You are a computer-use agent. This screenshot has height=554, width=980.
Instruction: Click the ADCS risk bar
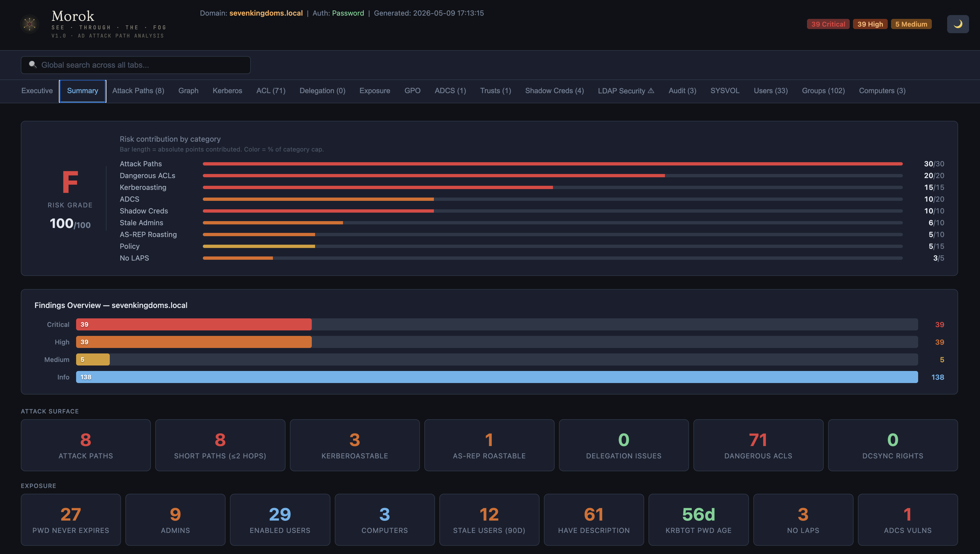coord(552,199)
